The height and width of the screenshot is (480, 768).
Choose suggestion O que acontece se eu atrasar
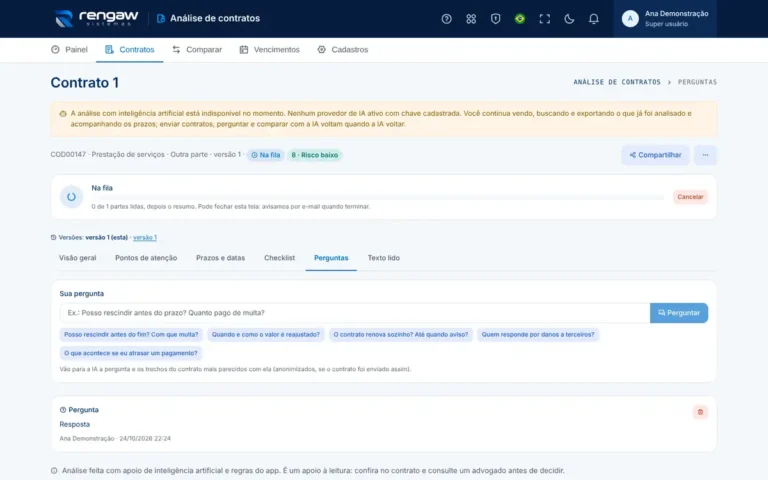pos(131,353)
